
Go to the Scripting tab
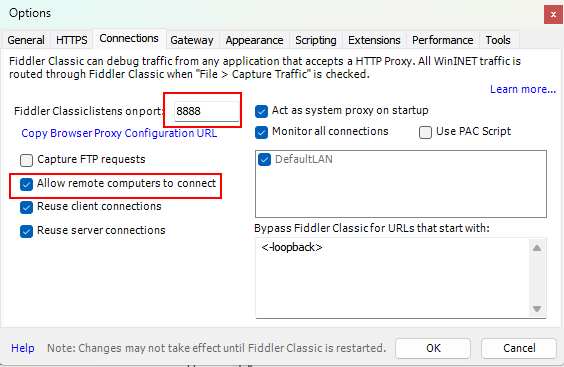315,40
